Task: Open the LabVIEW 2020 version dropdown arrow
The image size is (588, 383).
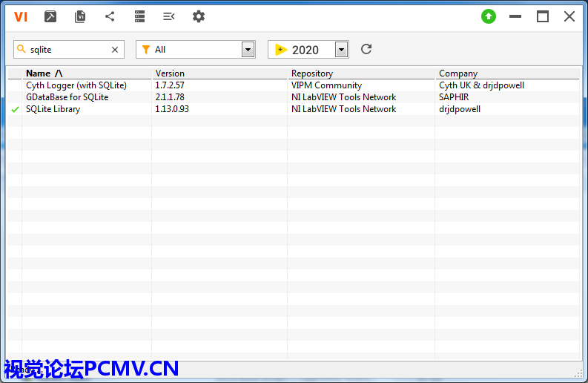Action: click(341, 50)
